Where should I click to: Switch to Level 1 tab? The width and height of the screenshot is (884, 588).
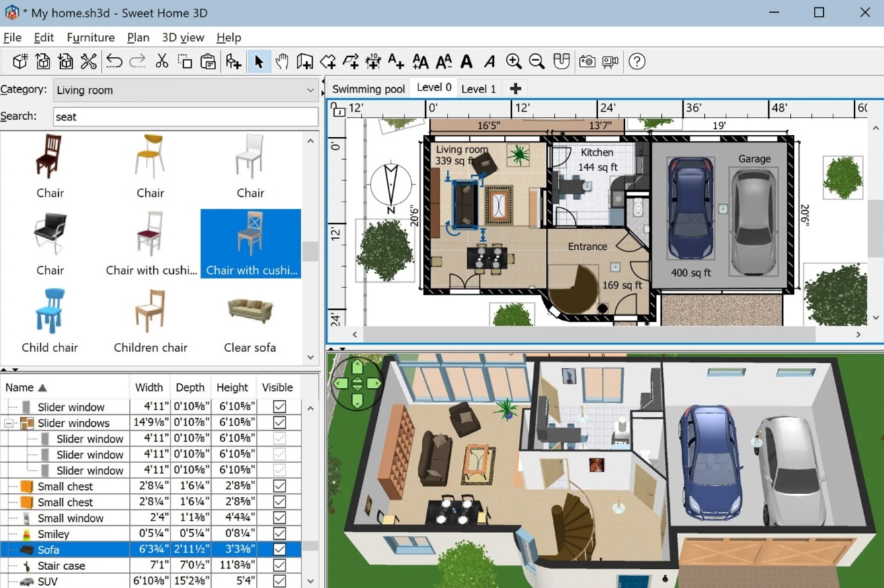click(x=479, y=89)
